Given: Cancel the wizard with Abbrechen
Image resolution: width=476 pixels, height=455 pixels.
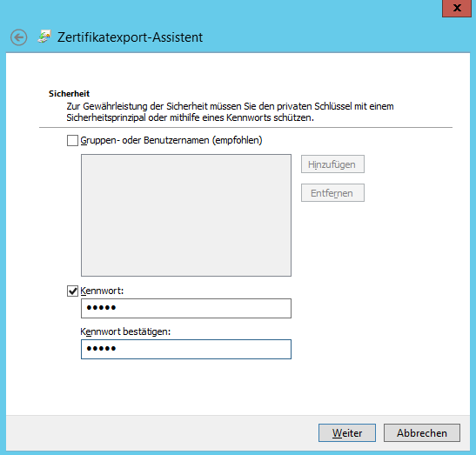Looking at the screenshot, I should pyautogui.click(x=422, y=433).
